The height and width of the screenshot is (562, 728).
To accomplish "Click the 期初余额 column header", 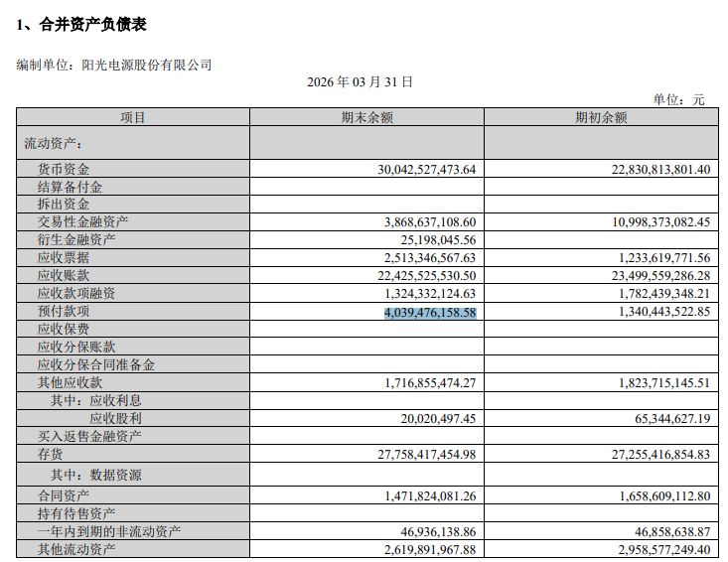I will [x=601, y=117].
